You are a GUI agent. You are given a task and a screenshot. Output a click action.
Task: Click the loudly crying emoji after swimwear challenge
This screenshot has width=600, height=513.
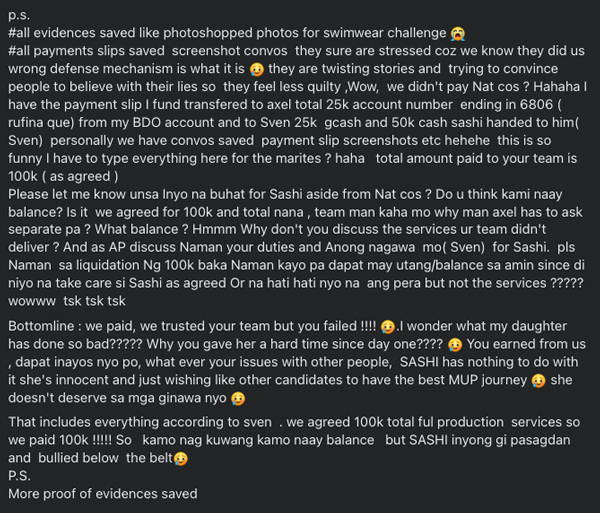pos(458,34)
